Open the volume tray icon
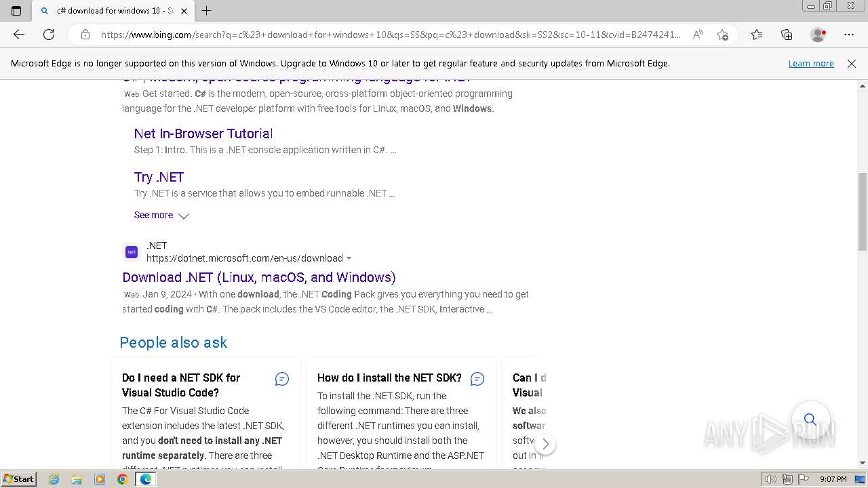Image resolution: width=868 pixels, height=488 pixels. 772,479
